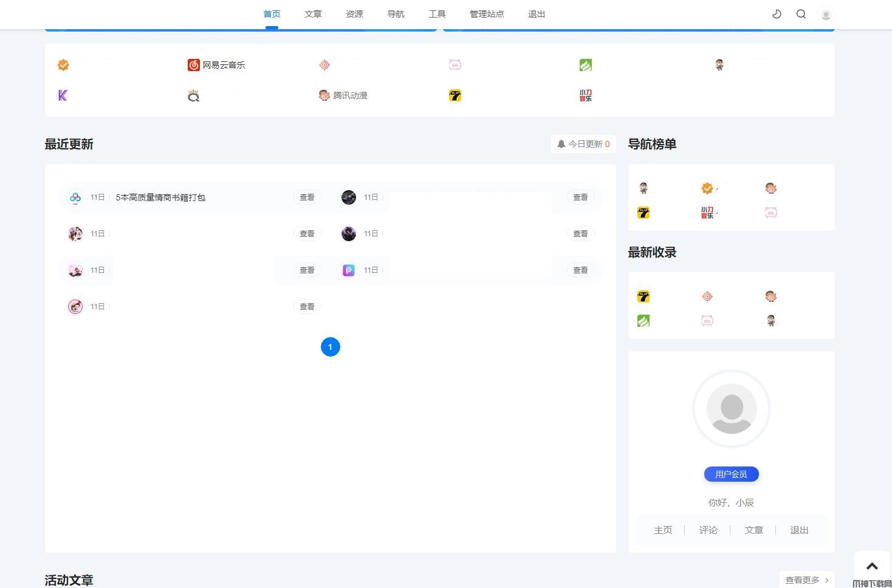Screen dimensions: 892x588
Task: Click the yellow 7 cat icon in top site grid
Action: pyautogui.click(x=455, y=95)
